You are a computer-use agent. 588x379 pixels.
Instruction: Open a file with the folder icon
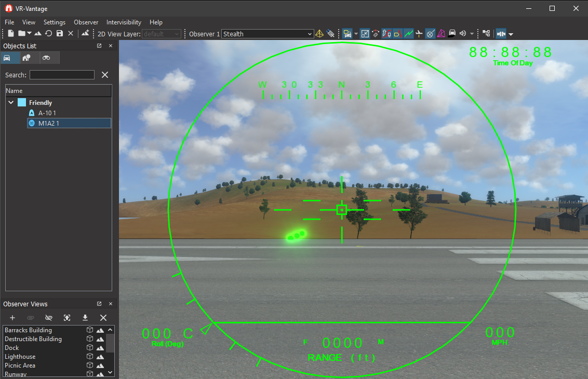[x=22, y=34]
